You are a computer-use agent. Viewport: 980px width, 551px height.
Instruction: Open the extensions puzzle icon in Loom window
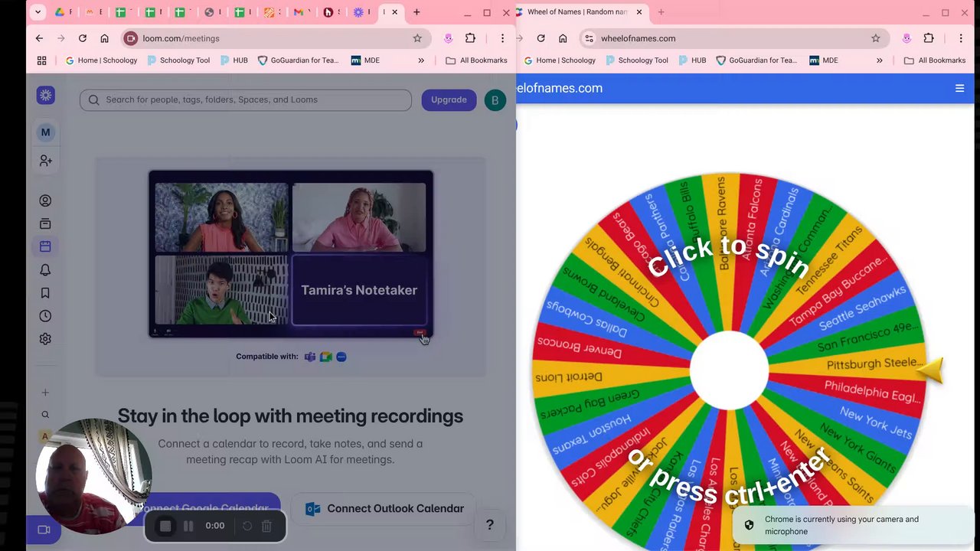(x=470, y=38)
